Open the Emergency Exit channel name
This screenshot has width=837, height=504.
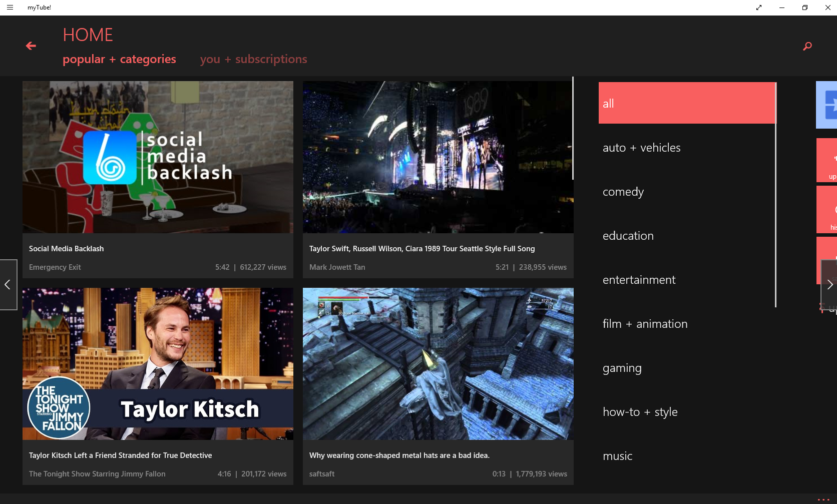click(55, 267)
